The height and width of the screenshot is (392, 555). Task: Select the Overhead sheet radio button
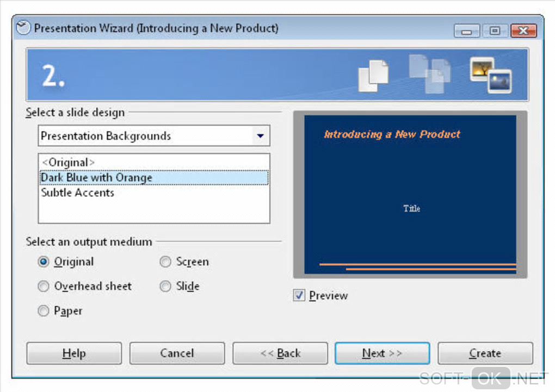pos(43,286)
